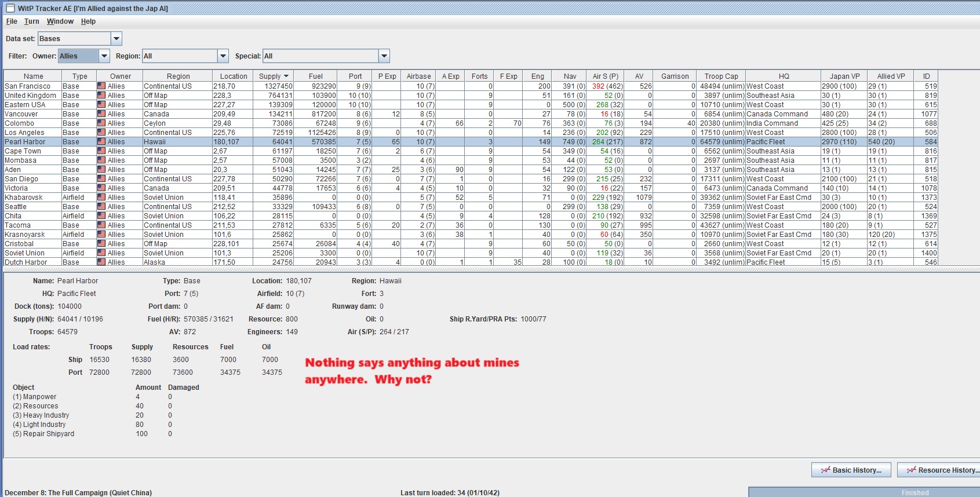Sort by the Allied VP column header
The width and height of the screenshot is (980, 497).
(x=891, y=76)
